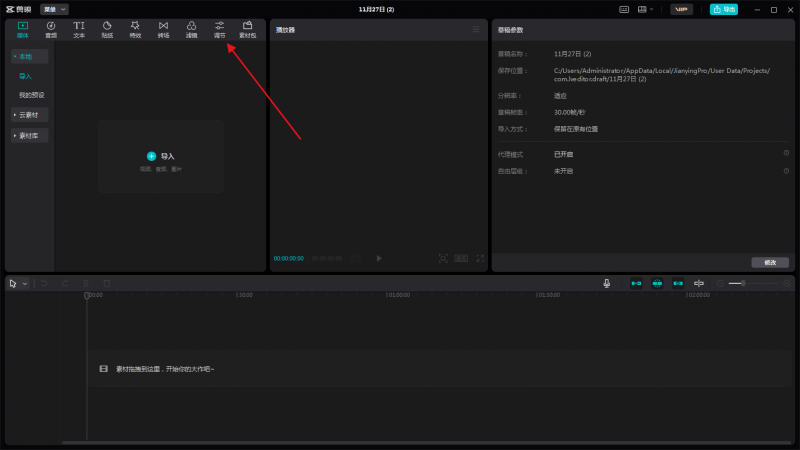Click the 01:00:00 ruler mark
This screenshot has height=450, width=800.
point(398,295)
